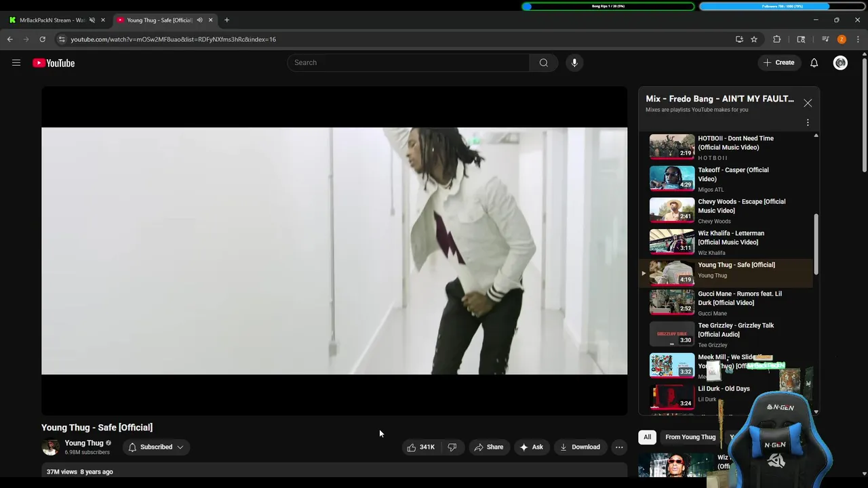868x488 pixels.
Task: Open Young Thug channel avatar
Action: pyautogui.click(x=50, y=447)
